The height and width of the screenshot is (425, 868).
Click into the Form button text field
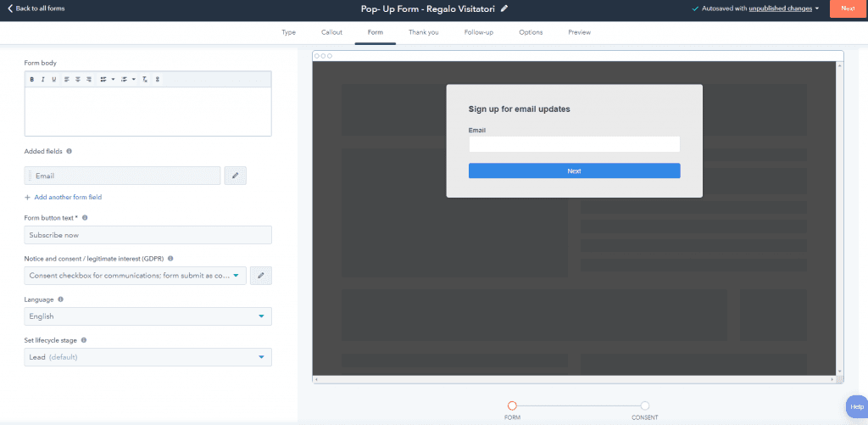[x=148, y=235]
